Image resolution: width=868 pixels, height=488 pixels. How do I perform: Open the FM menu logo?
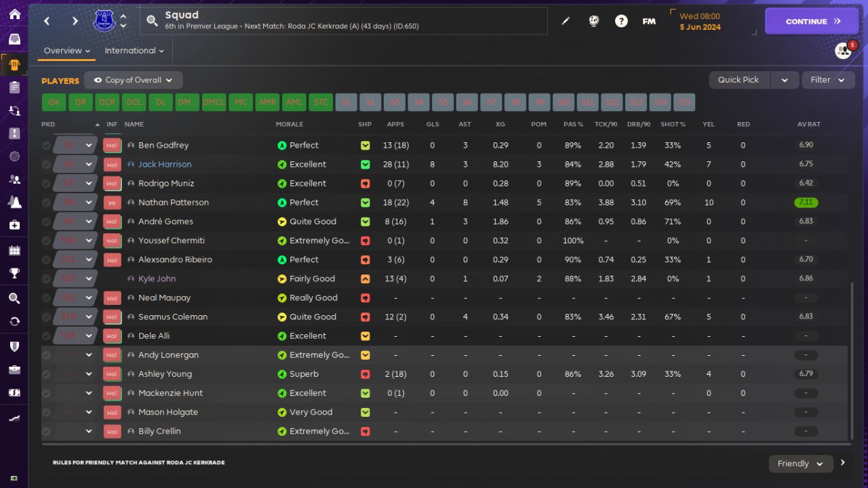pyautogui.click(x=649, y=21)
